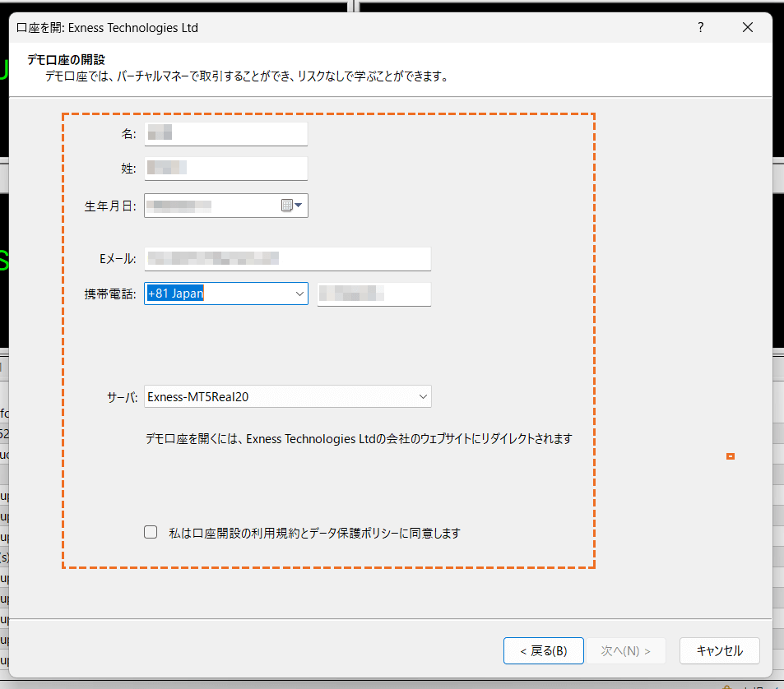Click the 生年月日 label
784x689 pixels.
coord(110,206)
